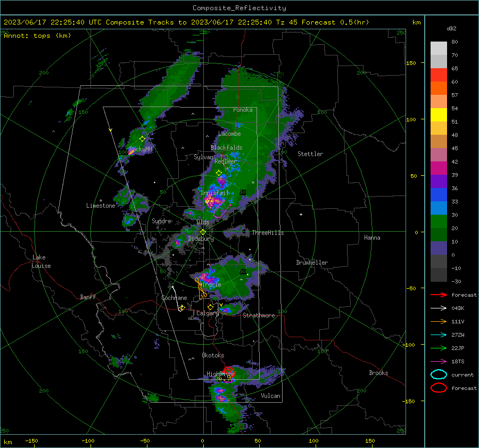Click the yellow diamond marker below Cochrane
This screenshot has height=448, width=479.
coord(183,307)
